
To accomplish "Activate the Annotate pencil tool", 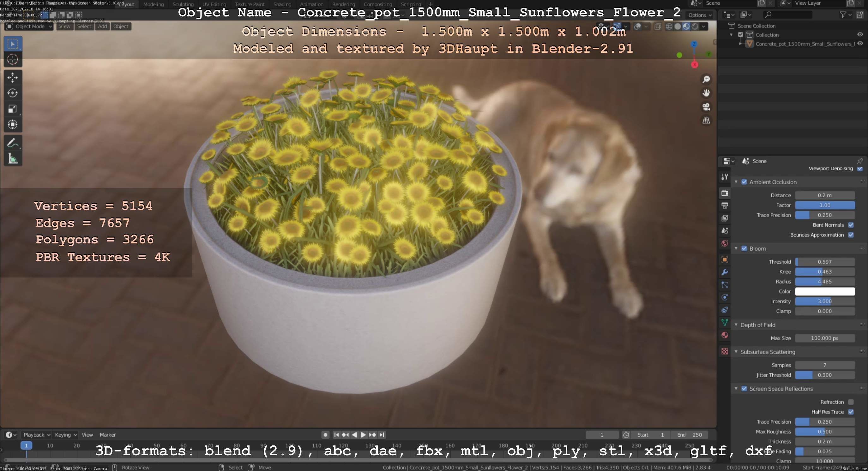I will pyautogui.click(x=13, y=143).
